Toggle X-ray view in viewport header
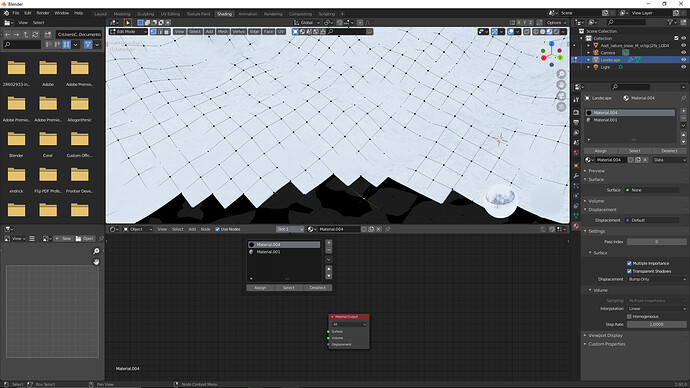Image resolution: width=690 pixels, height=388 pixels. (x=527, y=32)
